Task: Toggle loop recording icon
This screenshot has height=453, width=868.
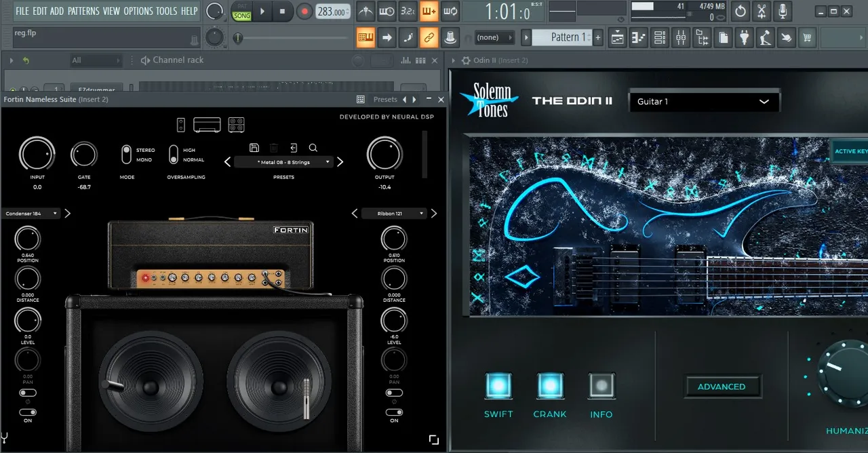Action: pyautogui.click(x=450, y=12)
